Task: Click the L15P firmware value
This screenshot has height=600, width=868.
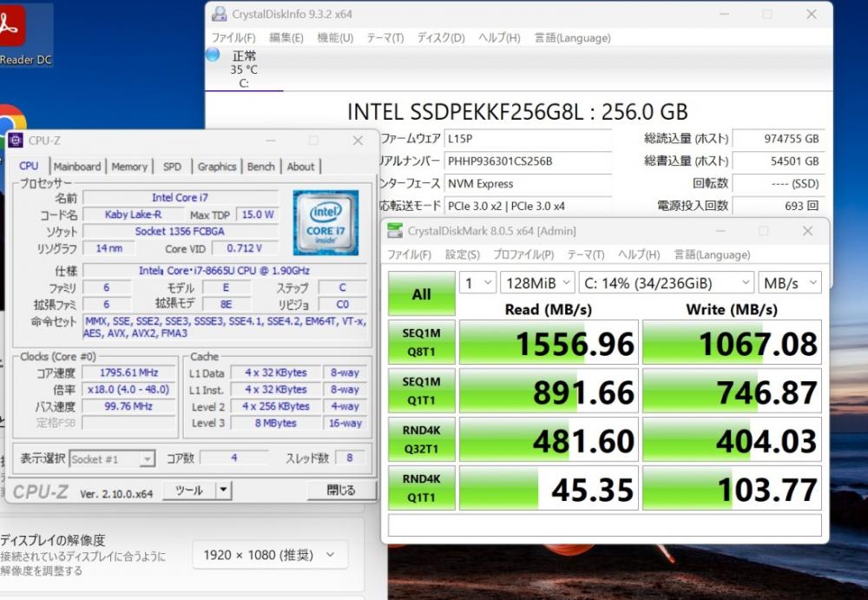Action: [x=528, y=139]
